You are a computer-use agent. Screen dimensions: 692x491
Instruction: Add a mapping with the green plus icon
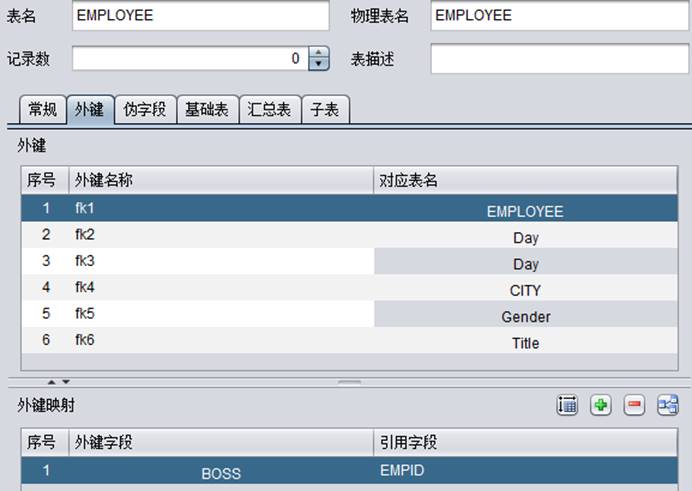[x=601, y=405]
